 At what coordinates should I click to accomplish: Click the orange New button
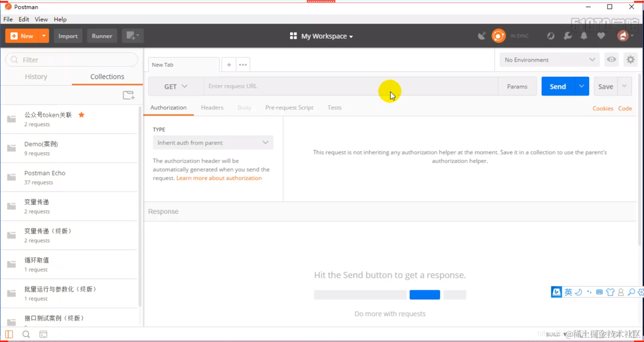[22, 36]
